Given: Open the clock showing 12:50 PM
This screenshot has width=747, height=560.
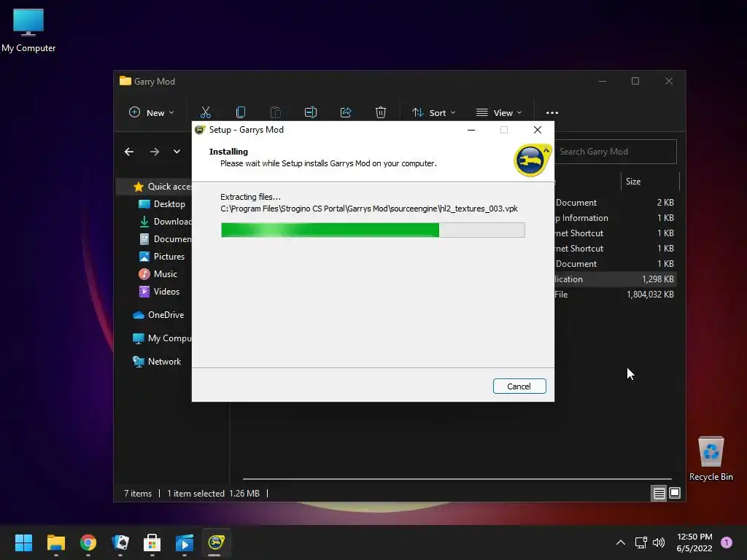Looking at the screenshot, I should click(694, 542).
